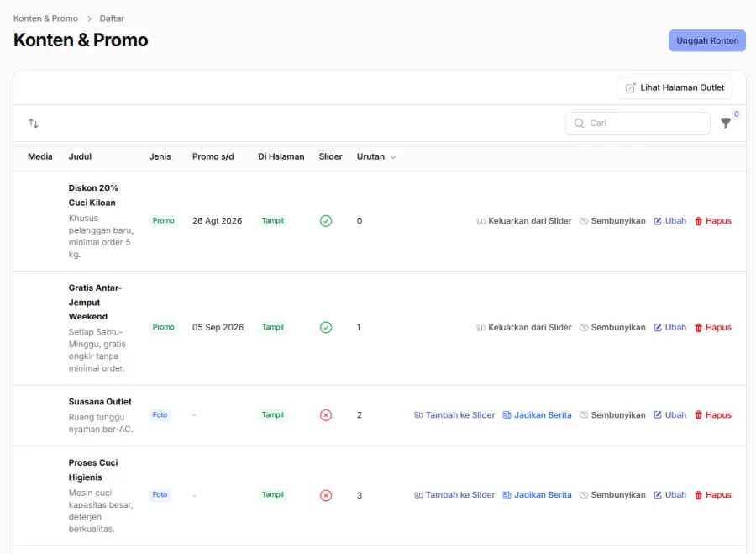
Task: Edit Proses Cuci Higienis via Ubah
Action: 669,495
